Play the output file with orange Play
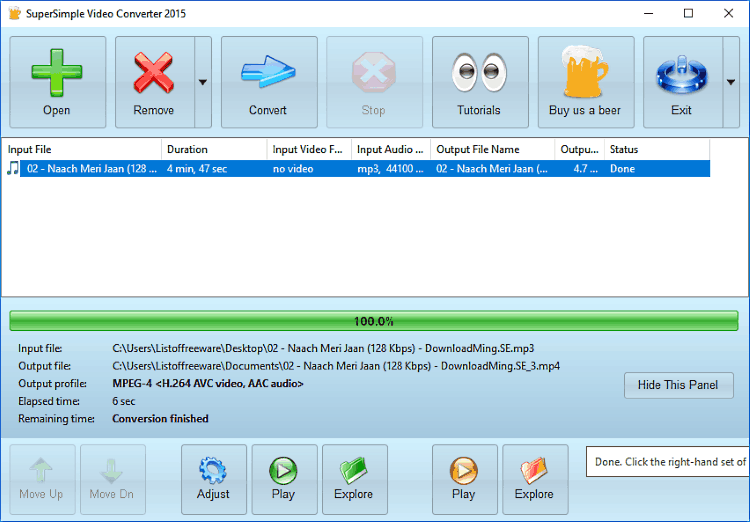This screenshot has width=750, height=522. tap(464, 479)
